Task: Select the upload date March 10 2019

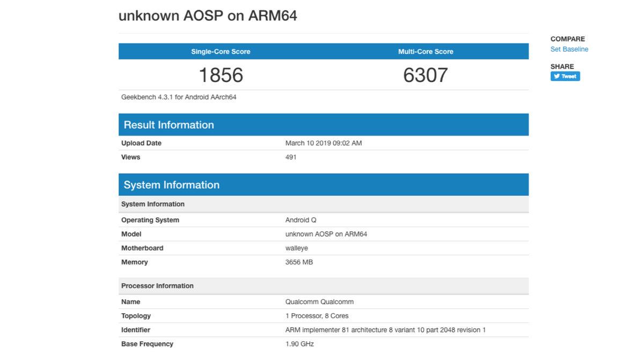Action: click(x=324, y=143)
